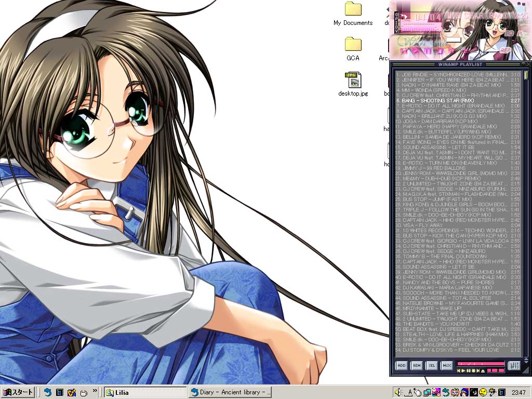
Task: Click the colorful clock character tray icon
Action: (x=436, y=393)
